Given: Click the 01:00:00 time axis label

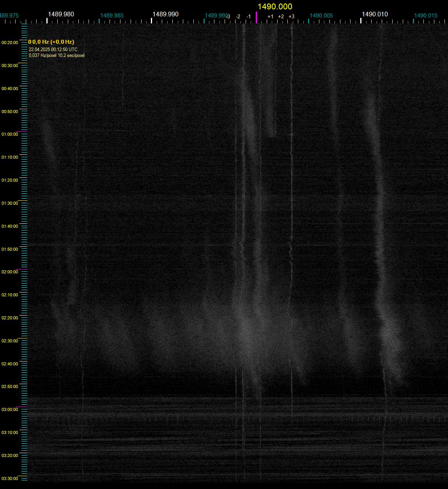Looking at the screenshot, I should point(10,134).
